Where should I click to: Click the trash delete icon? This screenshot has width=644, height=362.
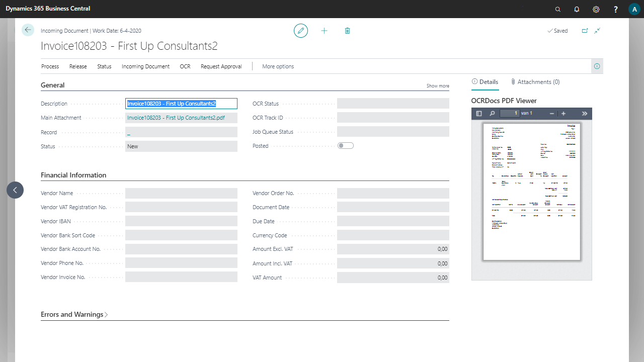tap(347, 31)
